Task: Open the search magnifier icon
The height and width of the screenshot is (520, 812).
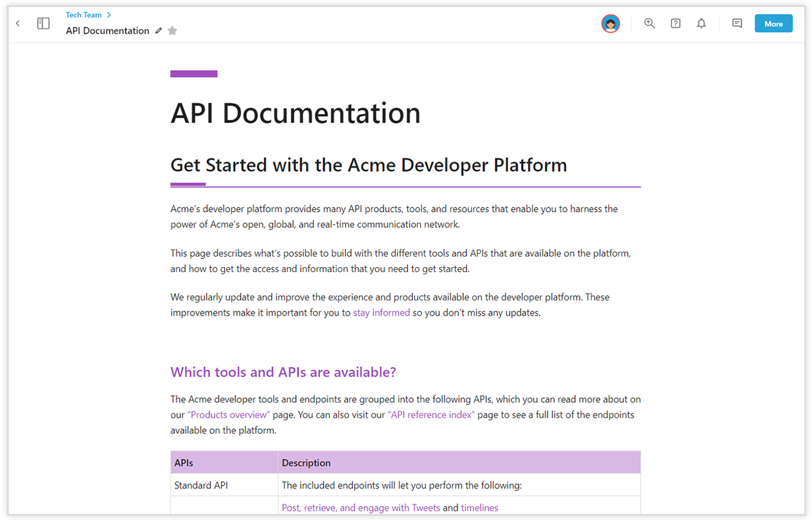Action: tap(650, 23)
